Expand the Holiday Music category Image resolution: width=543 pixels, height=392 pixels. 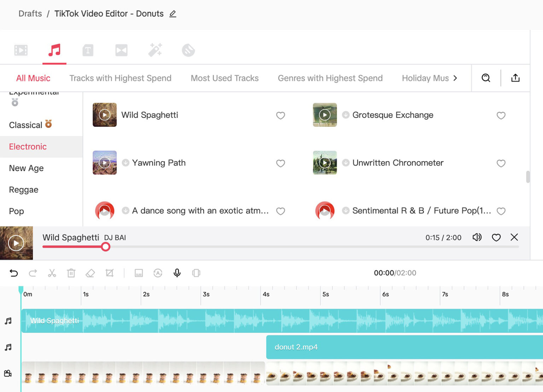[x=456, y=78]
